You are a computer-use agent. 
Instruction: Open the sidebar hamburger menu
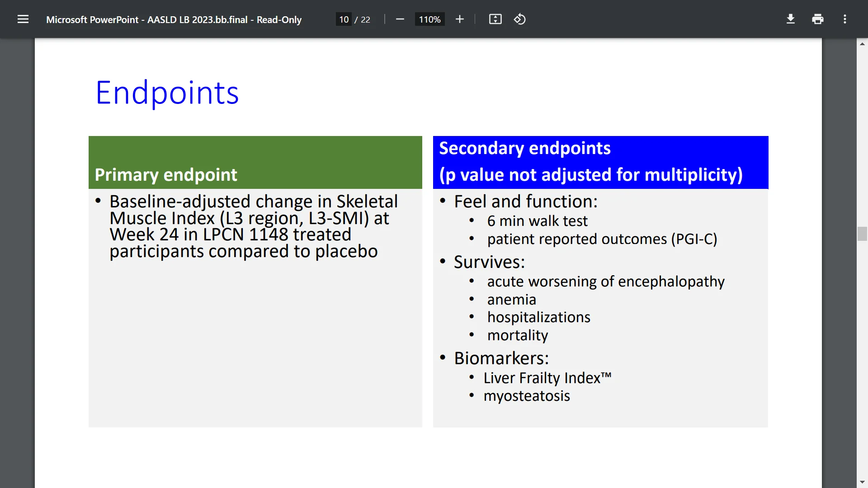pyautogui.click(x=23, y=19)
